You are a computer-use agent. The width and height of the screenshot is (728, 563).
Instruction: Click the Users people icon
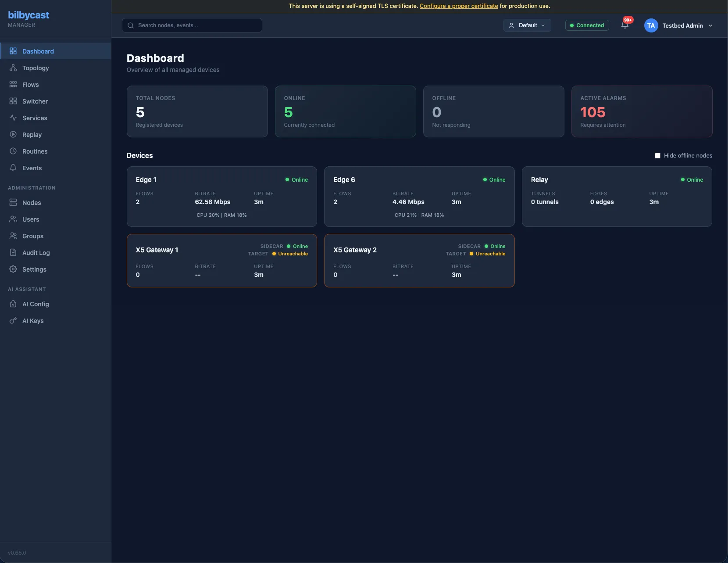13,219
